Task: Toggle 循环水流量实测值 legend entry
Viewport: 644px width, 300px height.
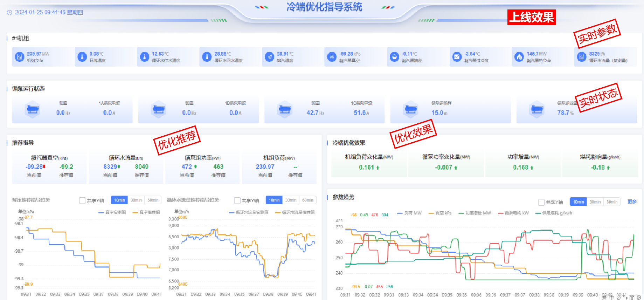Action: [249, 212]
